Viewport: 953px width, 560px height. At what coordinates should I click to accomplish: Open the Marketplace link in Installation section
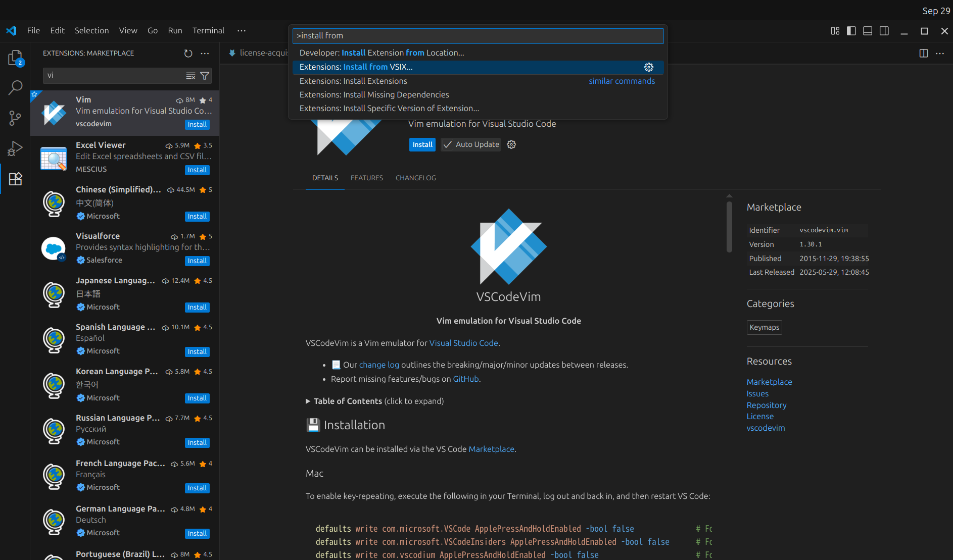(491, 449)
